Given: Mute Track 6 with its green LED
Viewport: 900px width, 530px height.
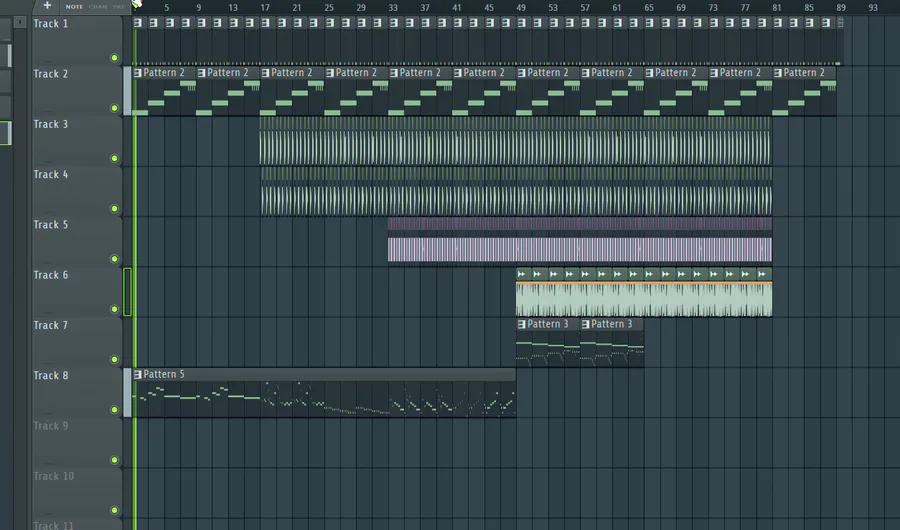Looking at the screenshot, I should (x=114, y=309).
